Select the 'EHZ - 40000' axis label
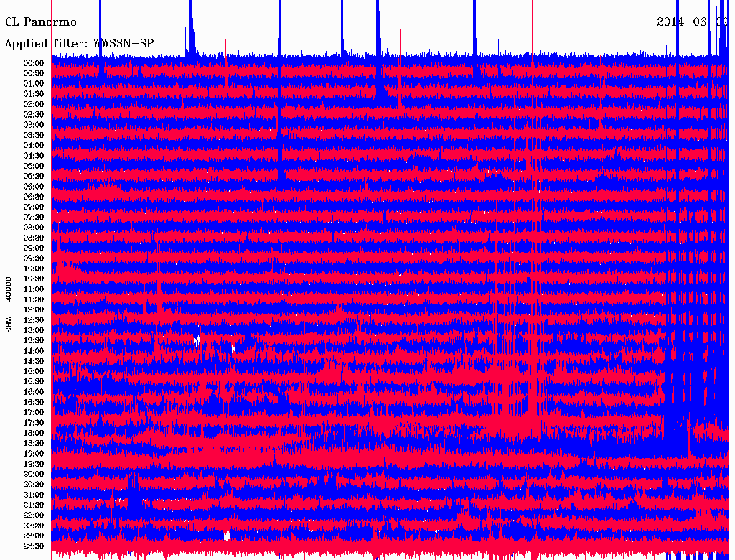Viewport: 735px width, 560px height. pyautogui.click(x=9, y=305)
